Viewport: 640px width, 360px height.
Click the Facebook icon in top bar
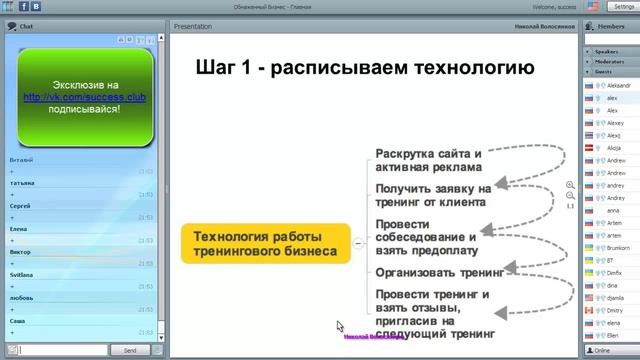[24, 6]
